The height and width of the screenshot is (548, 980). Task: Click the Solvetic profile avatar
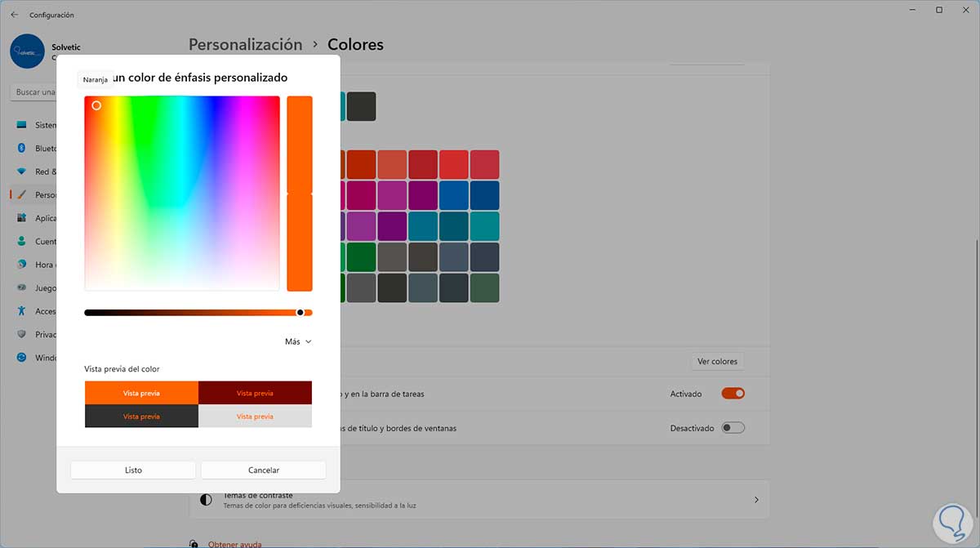[x=27, y=51]
